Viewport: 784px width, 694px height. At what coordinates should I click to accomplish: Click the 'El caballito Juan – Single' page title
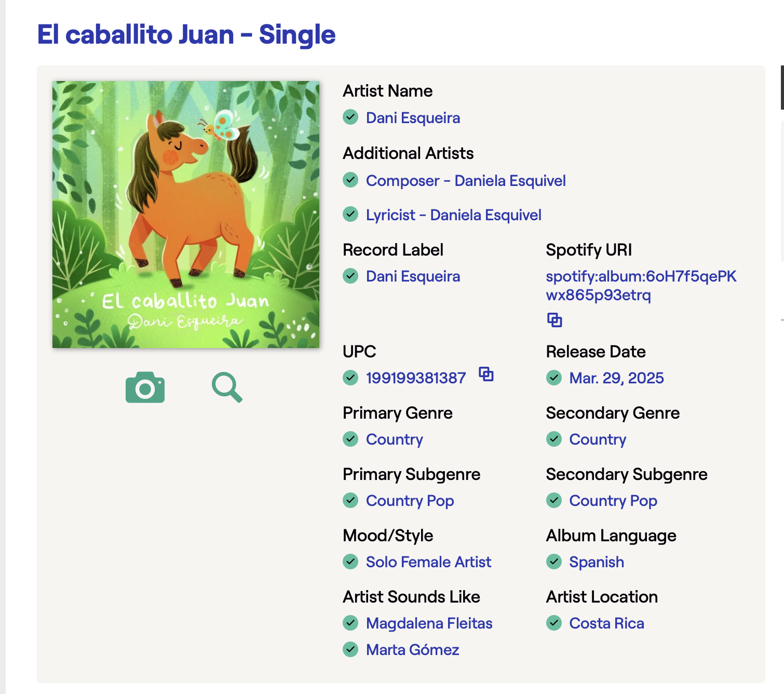(x=186, y=35)
